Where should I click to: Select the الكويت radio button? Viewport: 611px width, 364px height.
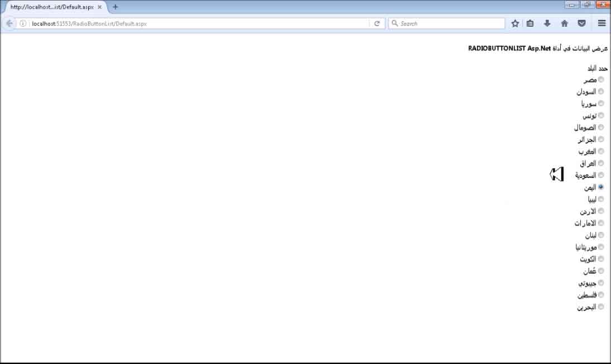click(x=601, y=259)
